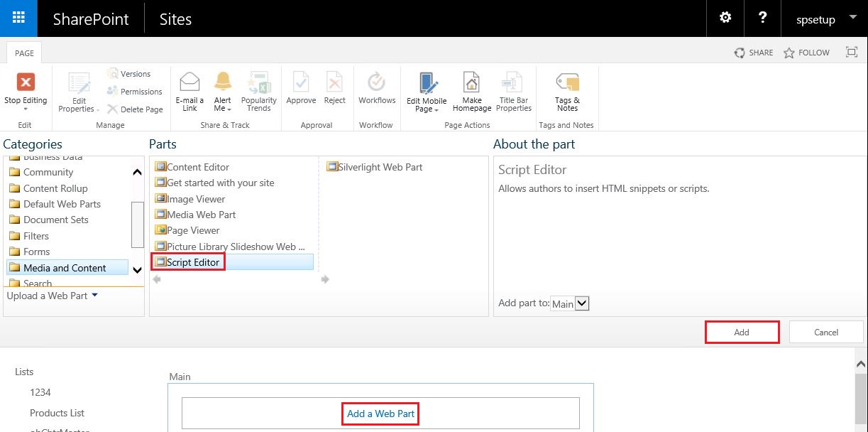Click Stop Editing in the ribbon

click(26, 92)
